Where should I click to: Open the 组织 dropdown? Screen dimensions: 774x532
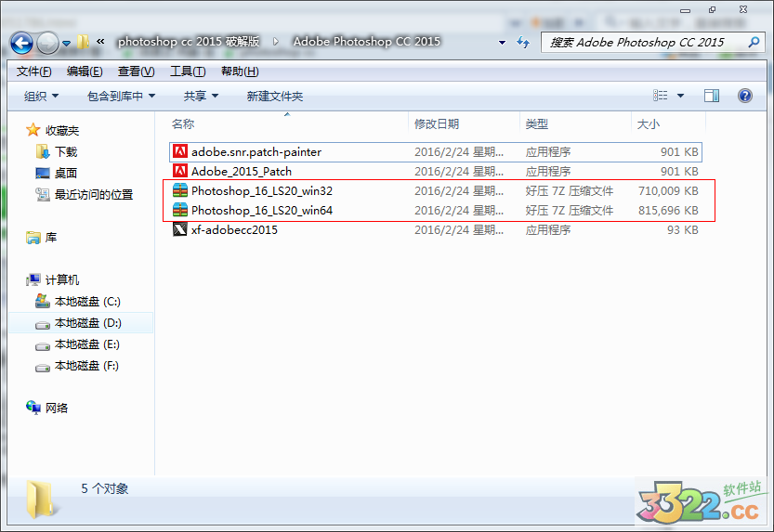[42, 97]
